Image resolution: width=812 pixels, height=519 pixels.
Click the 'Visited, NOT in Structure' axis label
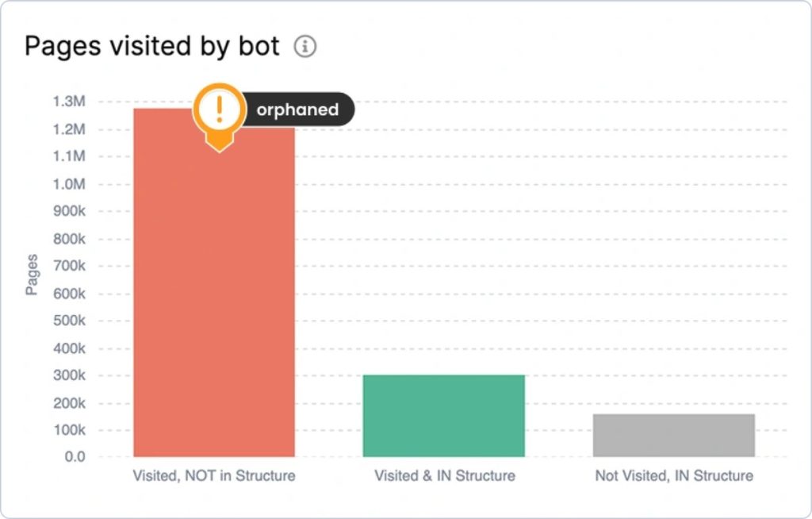tap(214, 476)
